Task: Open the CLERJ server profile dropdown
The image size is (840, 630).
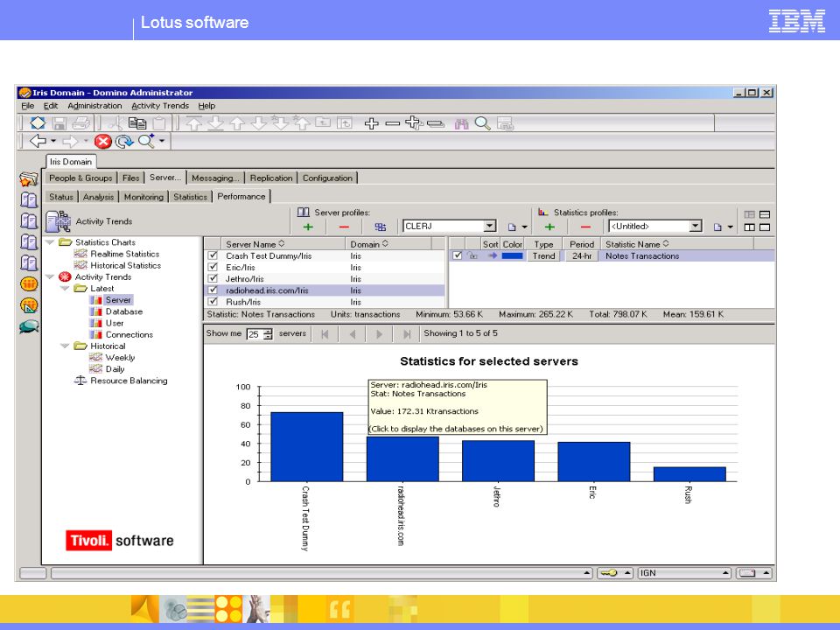Action: point(490,226)
